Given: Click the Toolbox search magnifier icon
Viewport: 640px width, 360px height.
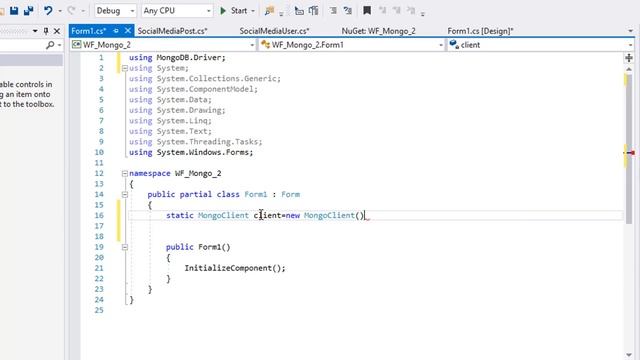Looking at the screenshot, I should [50, 45].
